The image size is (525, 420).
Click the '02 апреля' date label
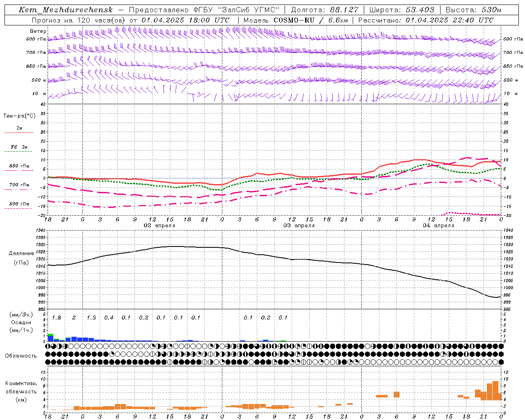pos(159,226)
